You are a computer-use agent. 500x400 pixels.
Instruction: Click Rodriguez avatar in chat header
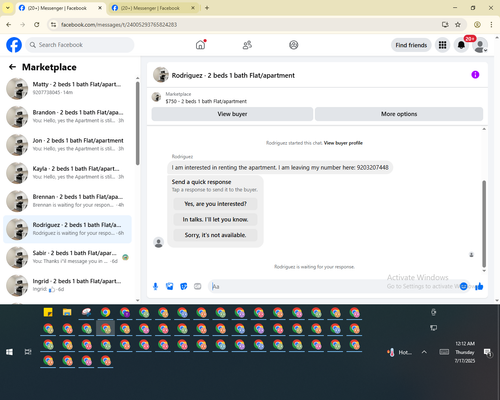(161, 75)
